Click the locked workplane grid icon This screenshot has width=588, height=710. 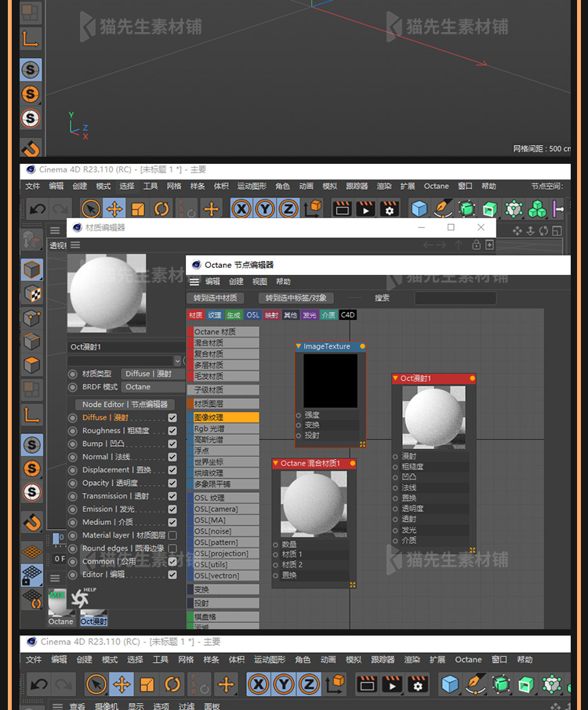(32, 576)
